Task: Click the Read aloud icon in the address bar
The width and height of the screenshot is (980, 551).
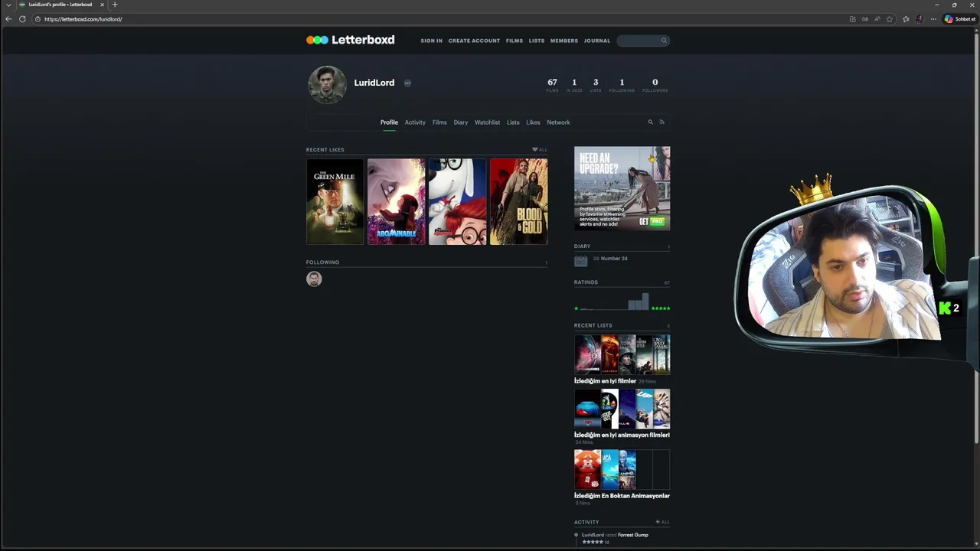Action: coord(877,19)
